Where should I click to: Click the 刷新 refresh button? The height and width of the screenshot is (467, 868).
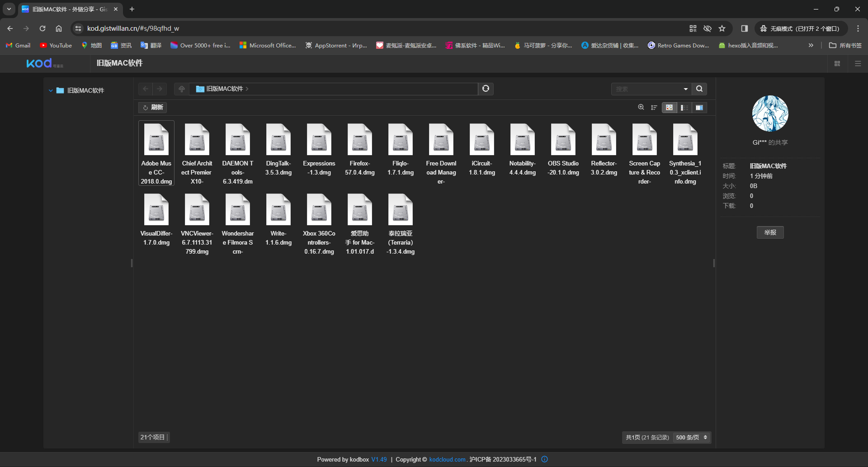[x=153, y=107]
